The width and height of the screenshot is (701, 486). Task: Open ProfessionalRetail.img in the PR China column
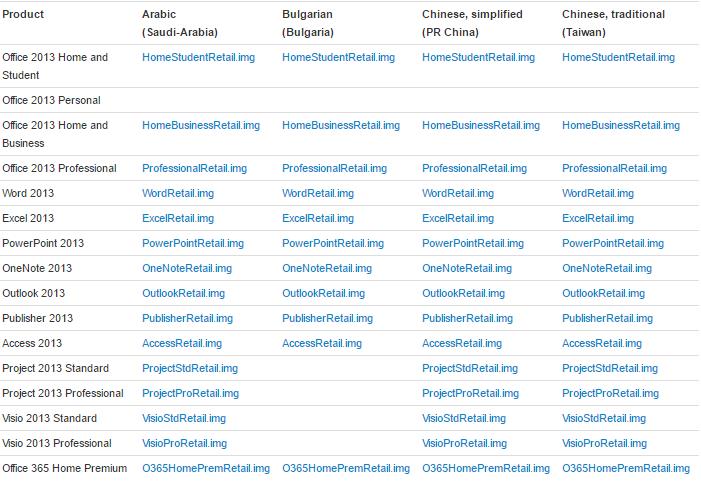pyautogui.click(x=474, y=169)
